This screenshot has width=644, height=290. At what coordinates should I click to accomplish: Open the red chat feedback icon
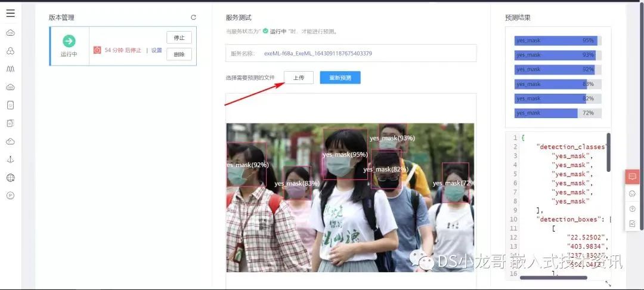coord(632,177)
